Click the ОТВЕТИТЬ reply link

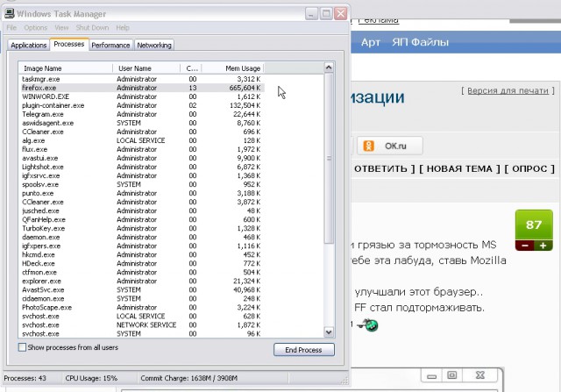(380, 168)
